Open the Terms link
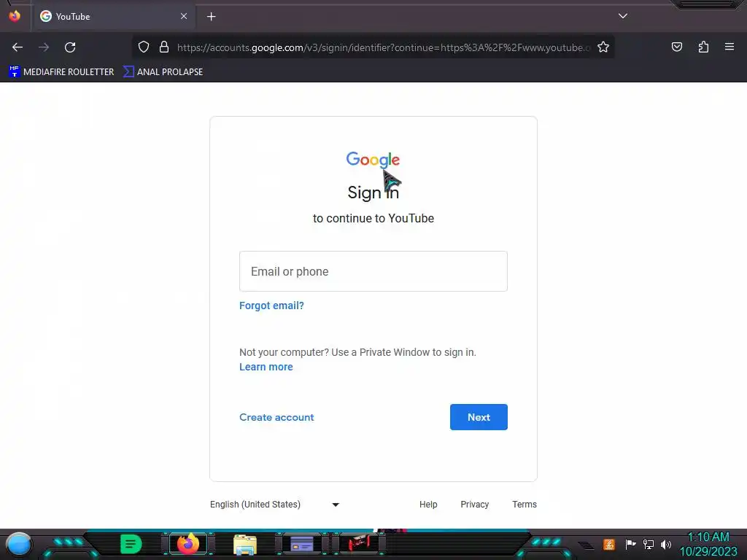This screenshot has width=747, height=560. tap(525, 505)
